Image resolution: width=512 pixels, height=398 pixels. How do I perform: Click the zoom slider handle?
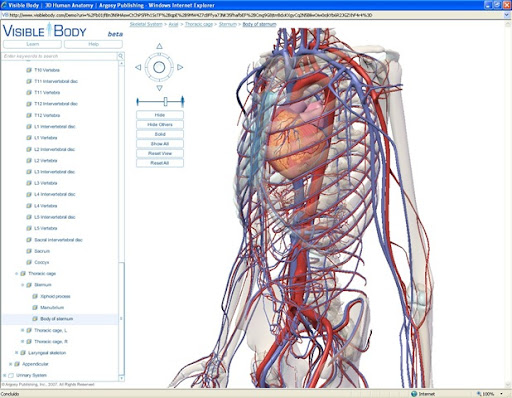[165, 101]
